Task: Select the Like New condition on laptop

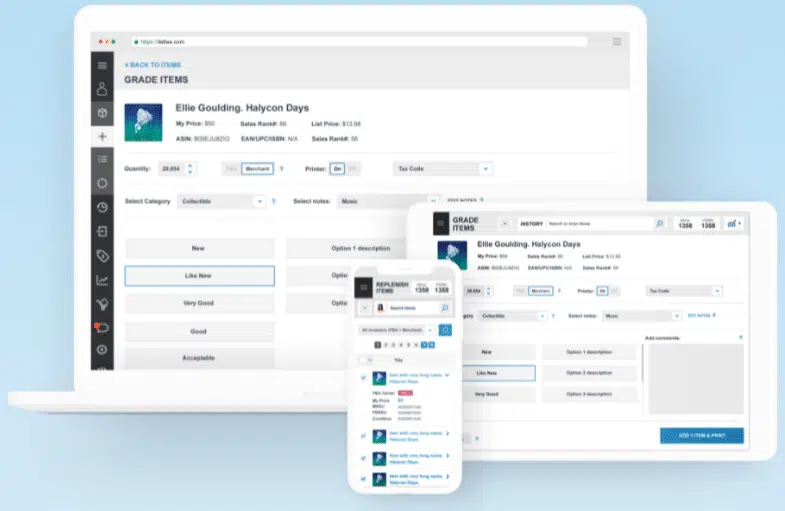Action: 199,276
